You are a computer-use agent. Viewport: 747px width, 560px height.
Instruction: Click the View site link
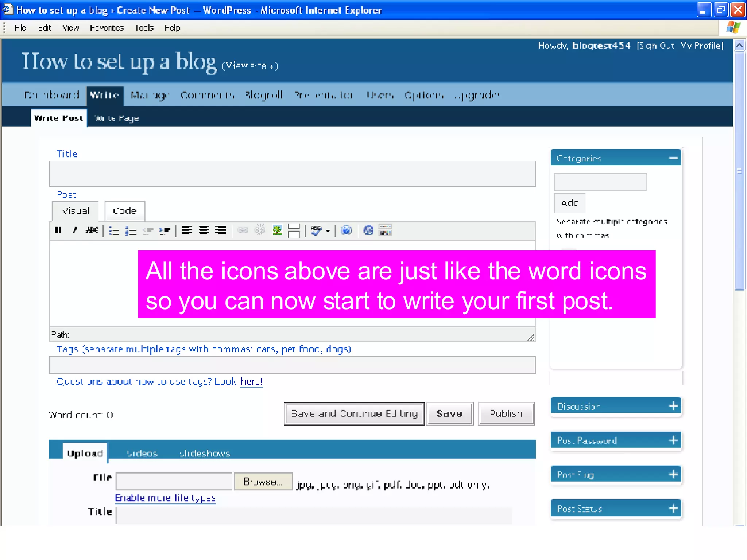250,65
